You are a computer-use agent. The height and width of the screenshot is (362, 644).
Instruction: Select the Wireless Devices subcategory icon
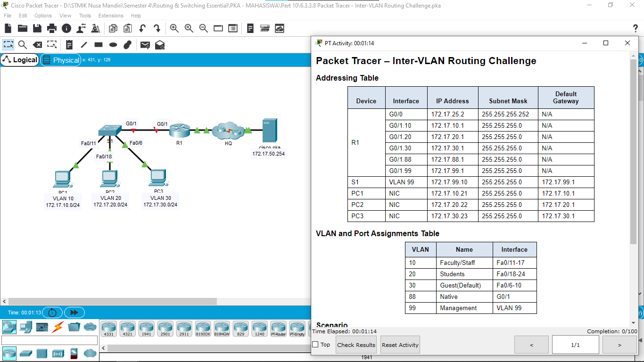[58, 353]
